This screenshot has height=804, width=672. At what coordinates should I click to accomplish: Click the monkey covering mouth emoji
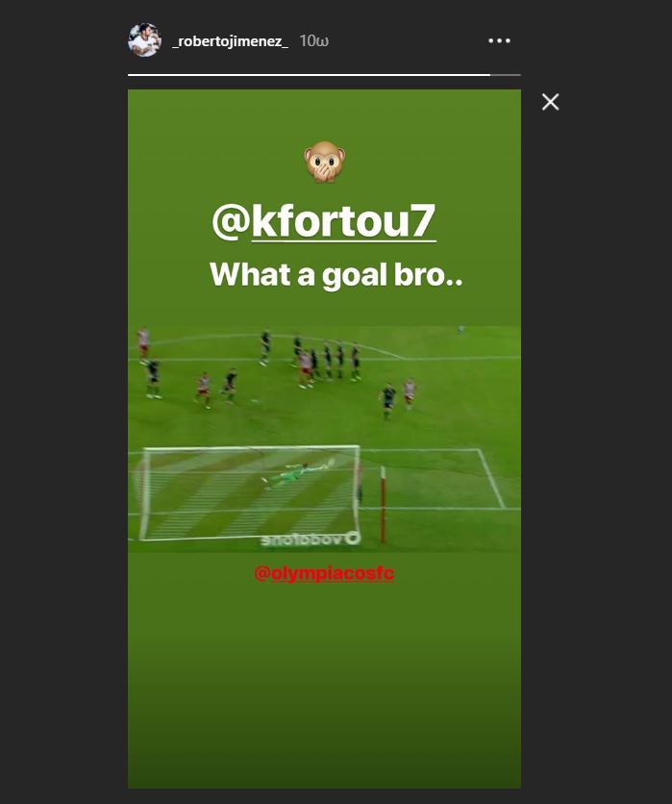pos(325,162)
